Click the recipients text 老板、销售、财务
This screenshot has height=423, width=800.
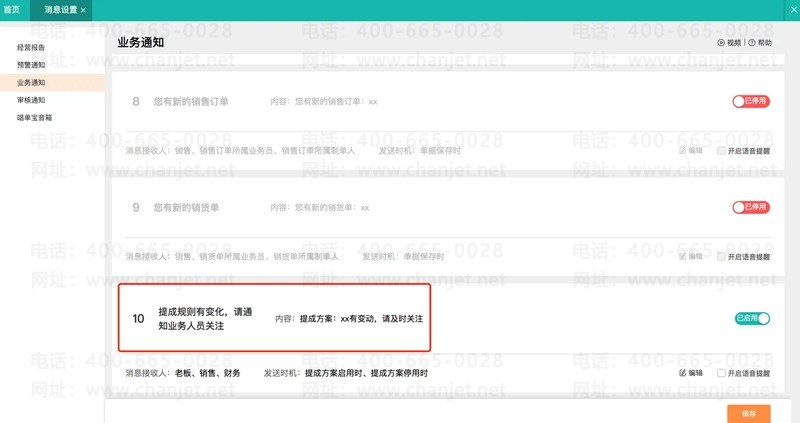(x=208, y=373)
